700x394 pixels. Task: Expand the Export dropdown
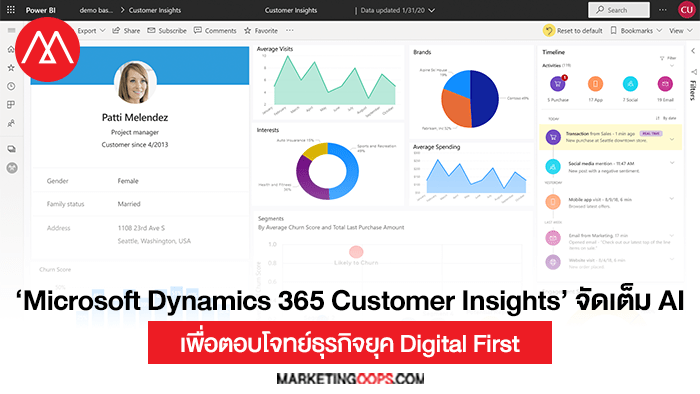[x=91, y=31]
